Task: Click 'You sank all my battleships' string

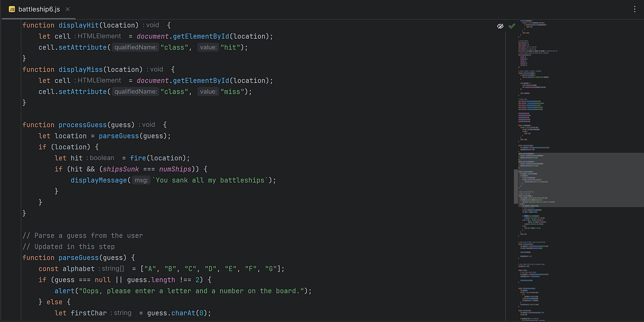Action: coord(210,180)
